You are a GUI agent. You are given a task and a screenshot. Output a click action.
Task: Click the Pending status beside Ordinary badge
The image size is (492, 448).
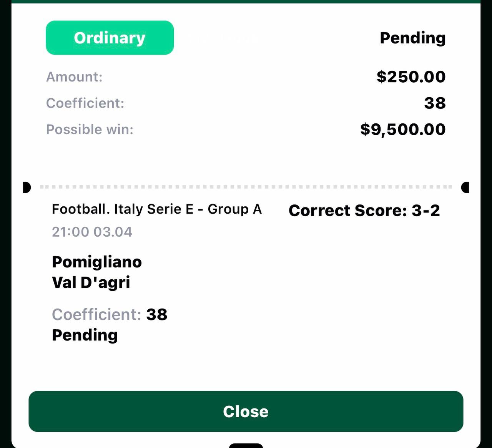pos(412,38)
